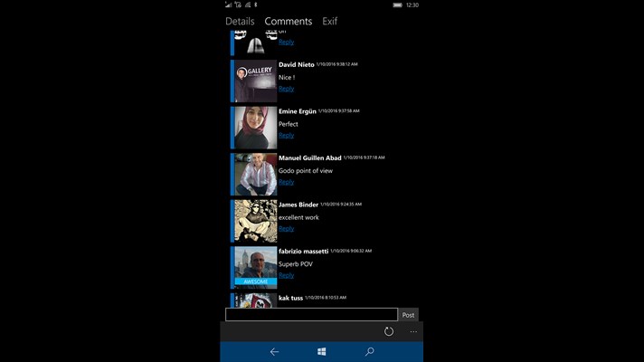Viewport: 644px width, 362px height.
Task: Click Reply under the topmost partial comment
Action: (x=286, y=42)
